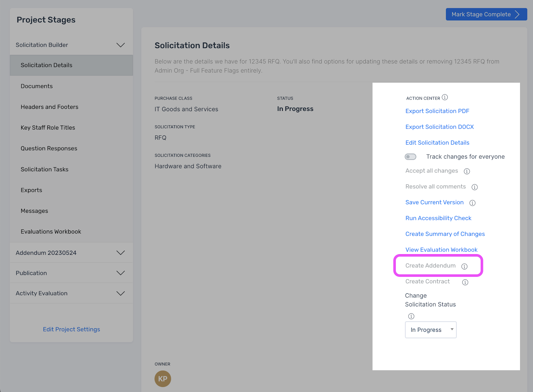Click Edit Project Settings link

coord(71,329)
